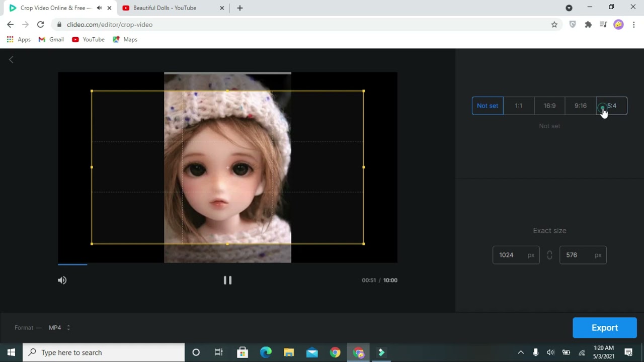
Task: Toggle the aspect lock link between size fields
Action: (x=549, y=255)
